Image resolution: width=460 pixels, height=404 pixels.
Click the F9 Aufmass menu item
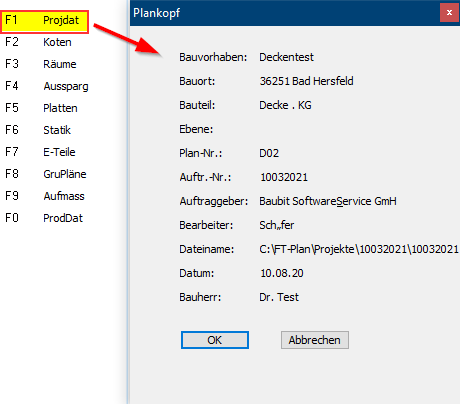coord(44,196)
